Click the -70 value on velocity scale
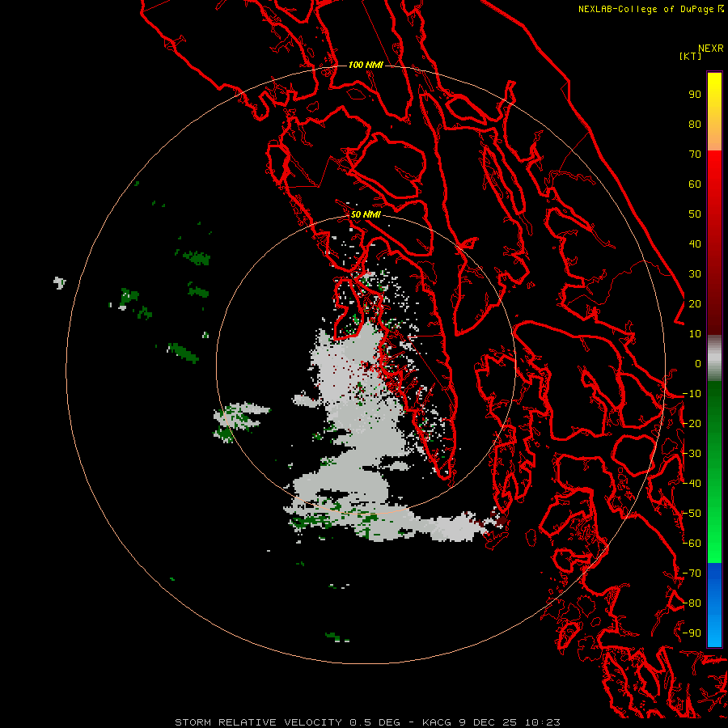 pos(692,574)
